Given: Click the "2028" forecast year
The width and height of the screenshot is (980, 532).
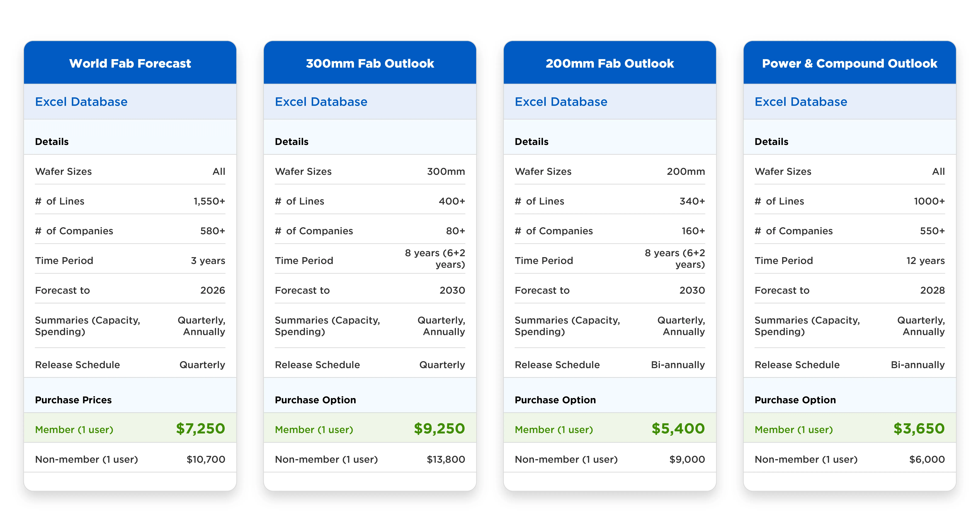Looking at the screenshot, I should point(933,290).
